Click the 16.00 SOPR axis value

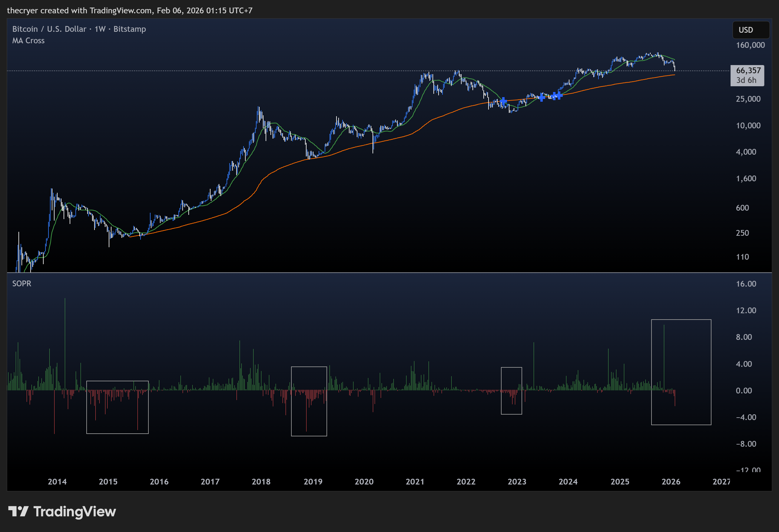click(746, 284)
